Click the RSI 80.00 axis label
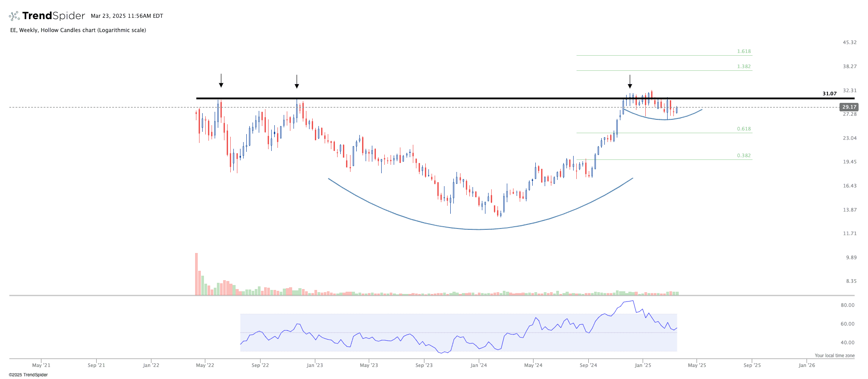This screenshot has height=379, width=868. click(x=848, y=305)
